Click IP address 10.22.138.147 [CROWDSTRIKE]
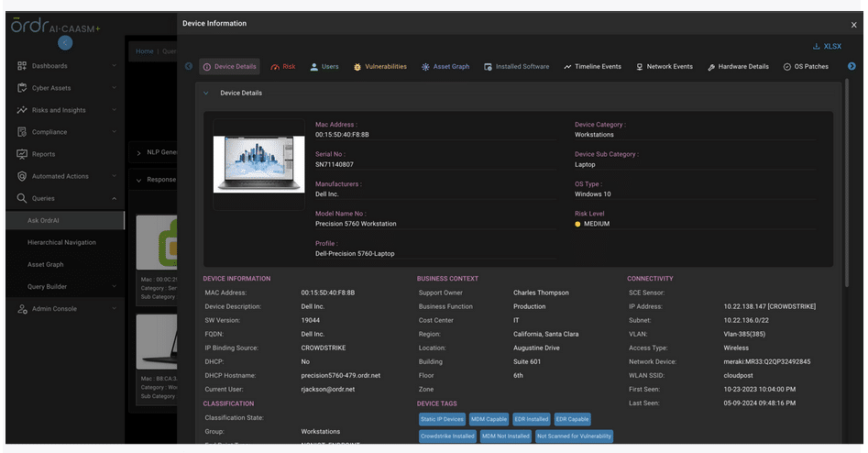The image size is (868, 453). click(769, 306)
